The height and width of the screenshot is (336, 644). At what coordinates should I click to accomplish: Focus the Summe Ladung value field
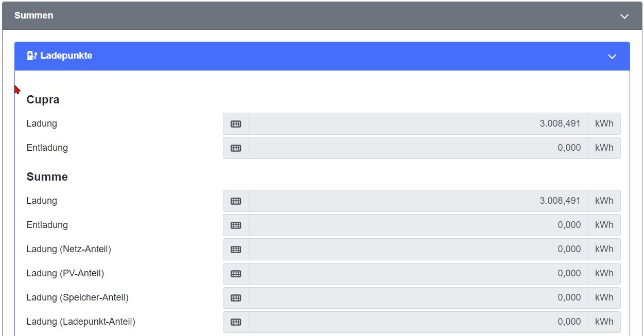coord(419,201)
